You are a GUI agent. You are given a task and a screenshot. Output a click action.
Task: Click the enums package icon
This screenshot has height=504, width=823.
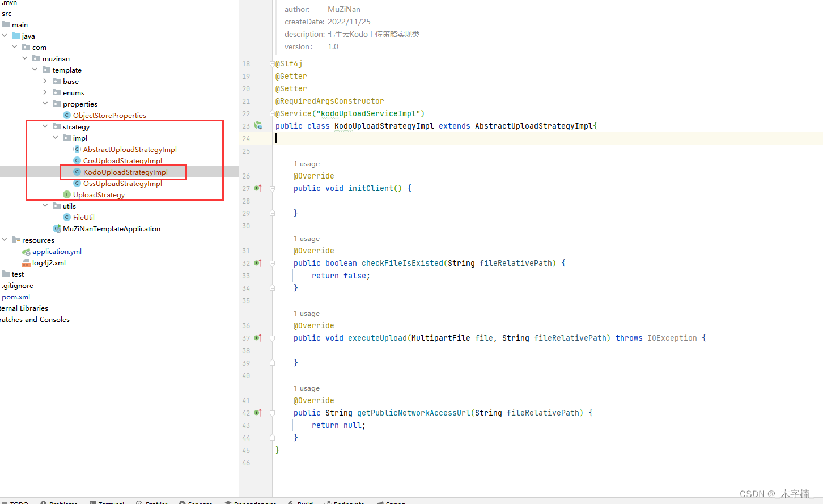point(57,92)
